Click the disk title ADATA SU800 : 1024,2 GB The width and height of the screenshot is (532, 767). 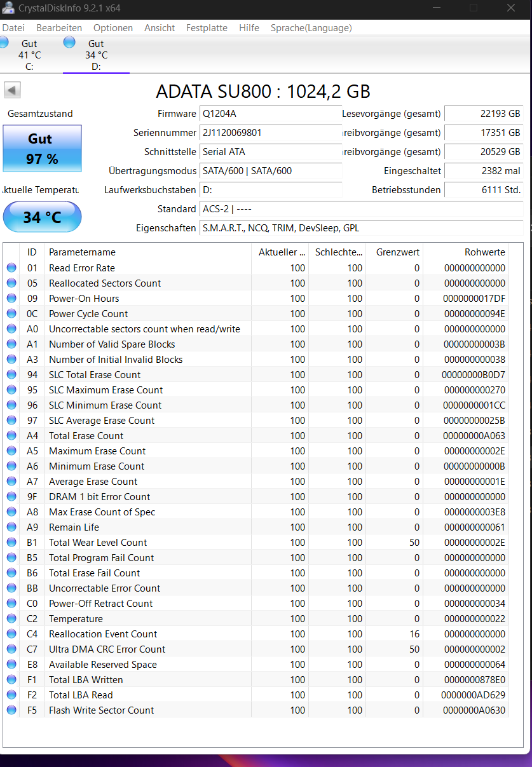point(263,92)
